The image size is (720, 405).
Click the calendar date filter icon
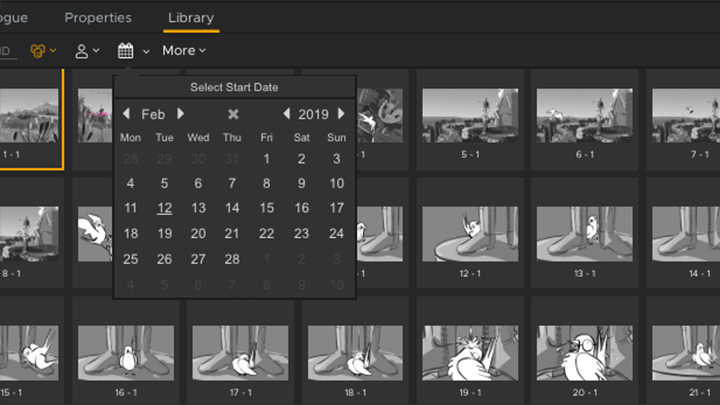point(126,50)
